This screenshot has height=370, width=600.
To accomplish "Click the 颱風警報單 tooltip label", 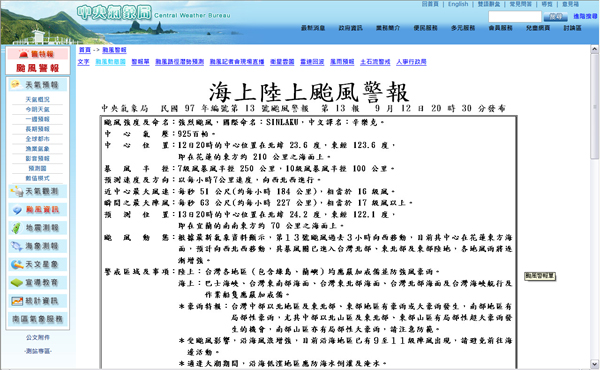I will point(540,276).
